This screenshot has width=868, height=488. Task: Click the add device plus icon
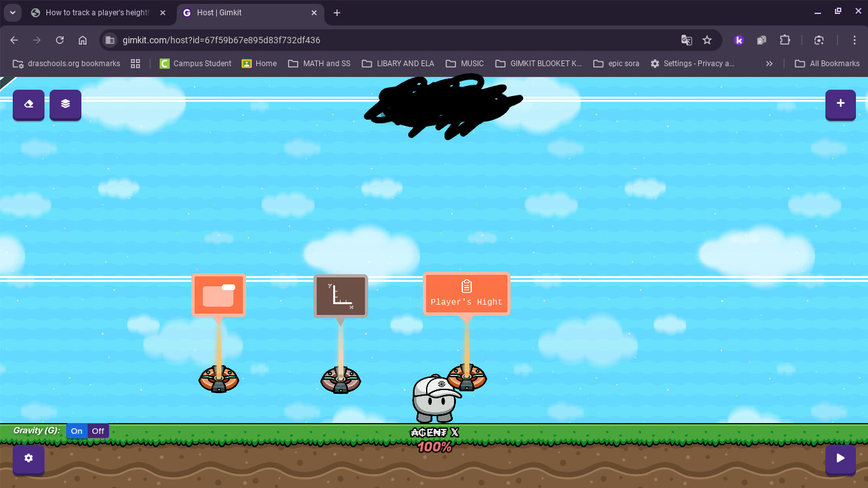point(840,104)
